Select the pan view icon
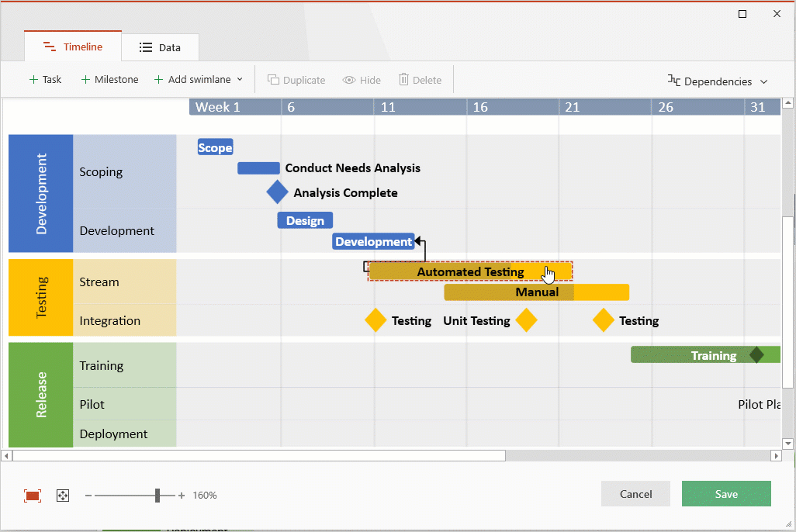796x532 pixels. point(62,495)
